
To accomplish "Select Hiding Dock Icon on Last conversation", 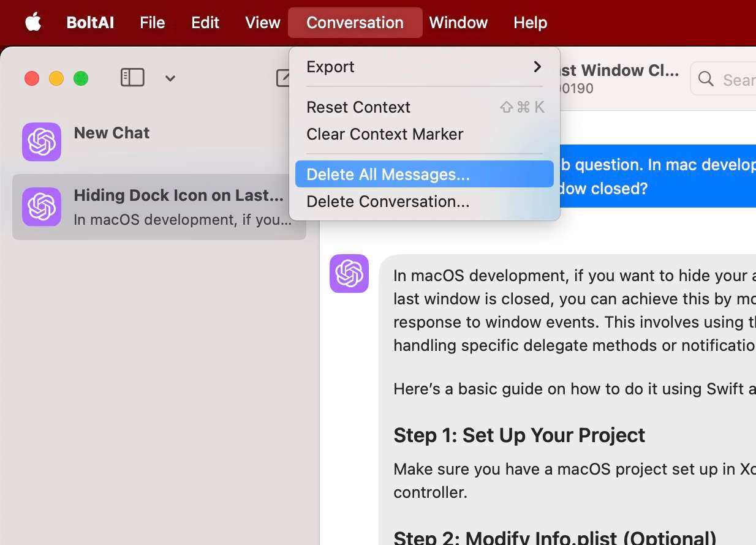I will 159,206.
